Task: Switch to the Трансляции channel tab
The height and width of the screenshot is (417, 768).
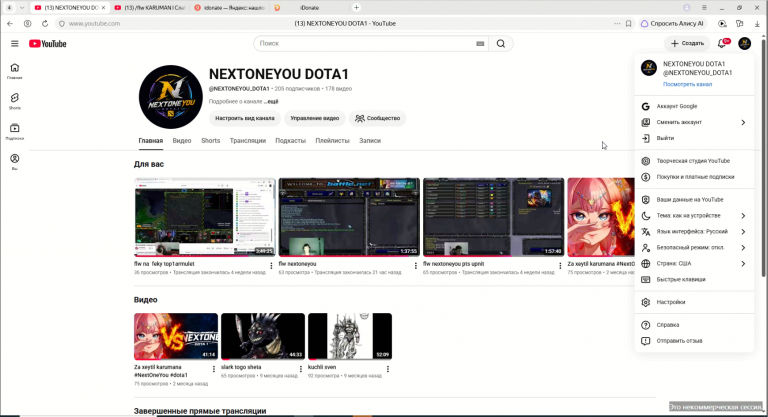Action: [x=248, y=141]
